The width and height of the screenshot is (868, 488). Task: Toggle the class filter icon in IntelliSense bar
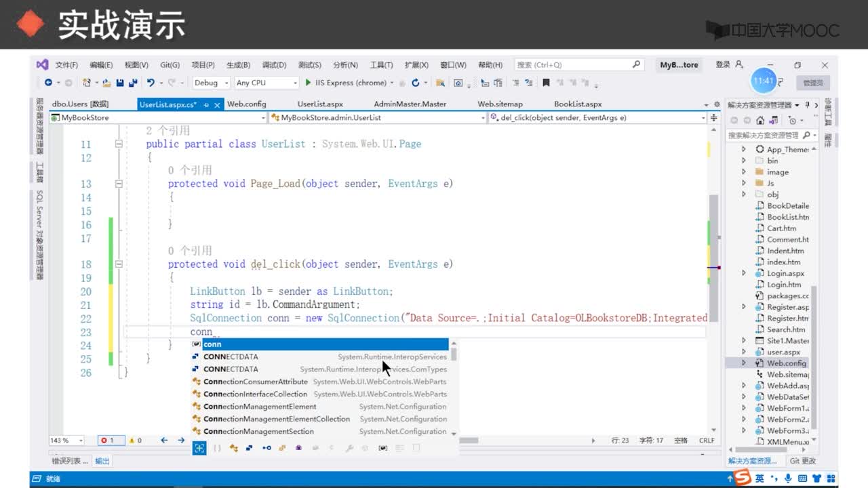(x=234, y=448)
